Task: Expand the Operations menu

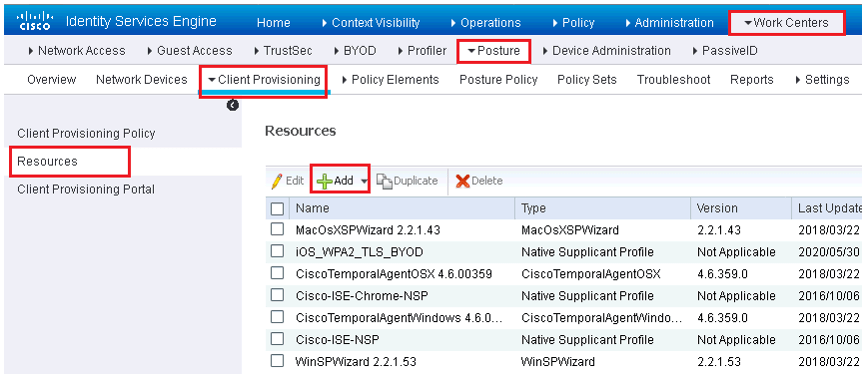Action: tap(485, 23)
